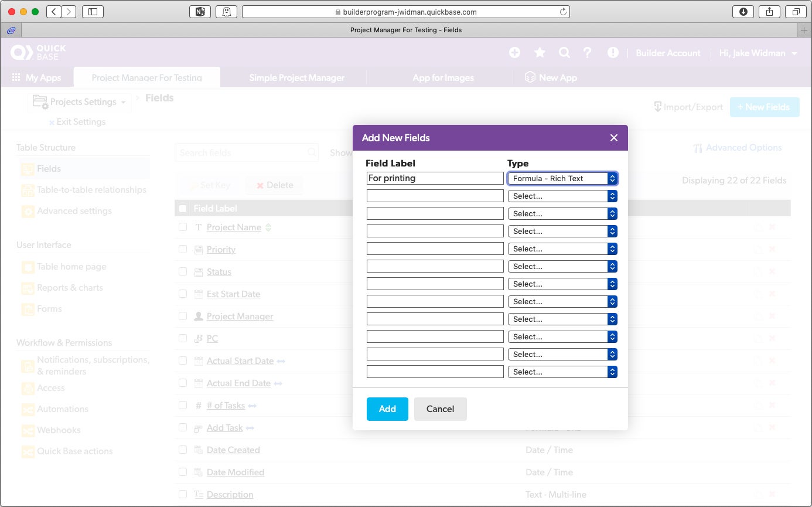Open the Project Name field link

click(234, 227)
